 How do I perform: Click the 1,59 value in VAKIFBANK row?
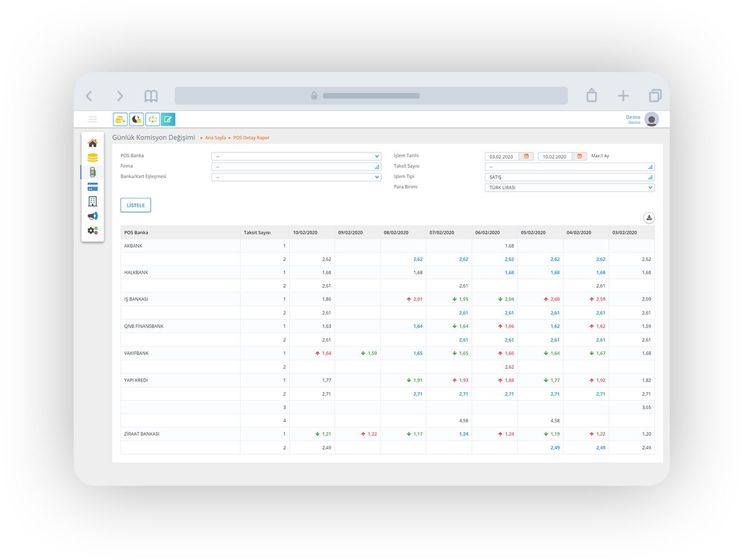(372, 353)
